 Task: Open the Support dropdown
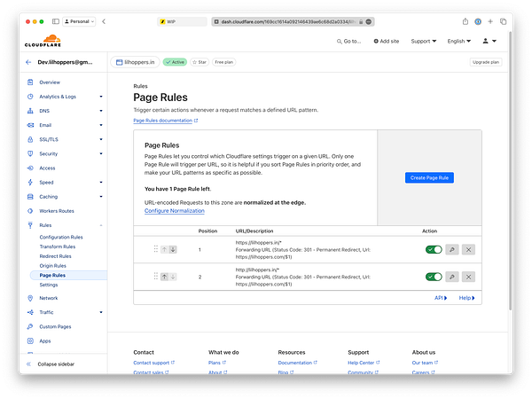(x=423, y=41)
